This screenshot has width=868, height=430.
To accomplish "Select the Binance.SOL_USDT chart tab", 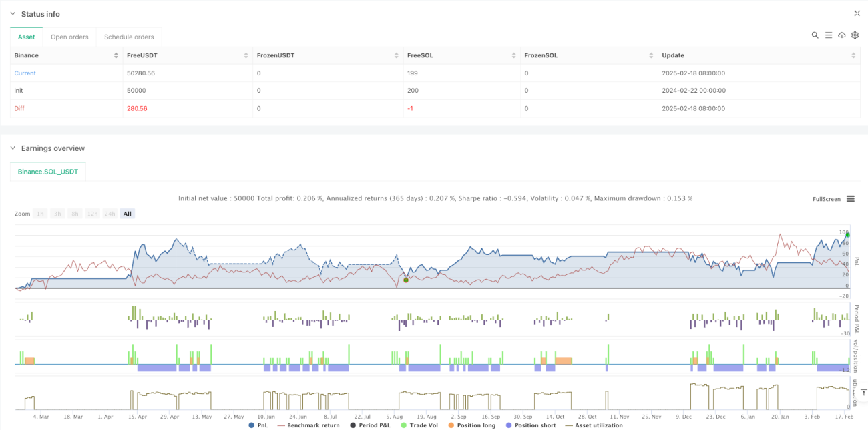I will click(x=48, y=172).
